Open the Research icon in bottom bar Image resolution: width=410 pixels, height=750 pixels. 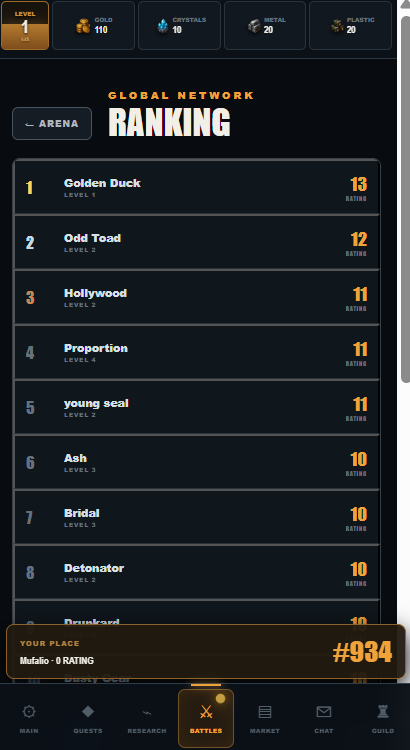(x=147, y=713)
